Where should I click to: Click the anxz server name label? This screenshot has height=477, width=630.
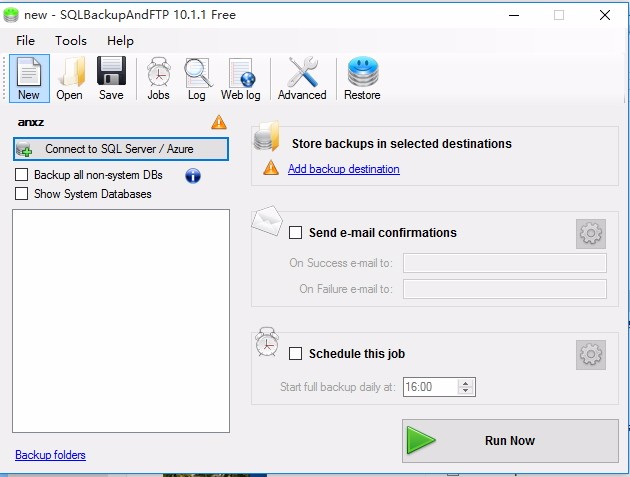click(31, 122)
